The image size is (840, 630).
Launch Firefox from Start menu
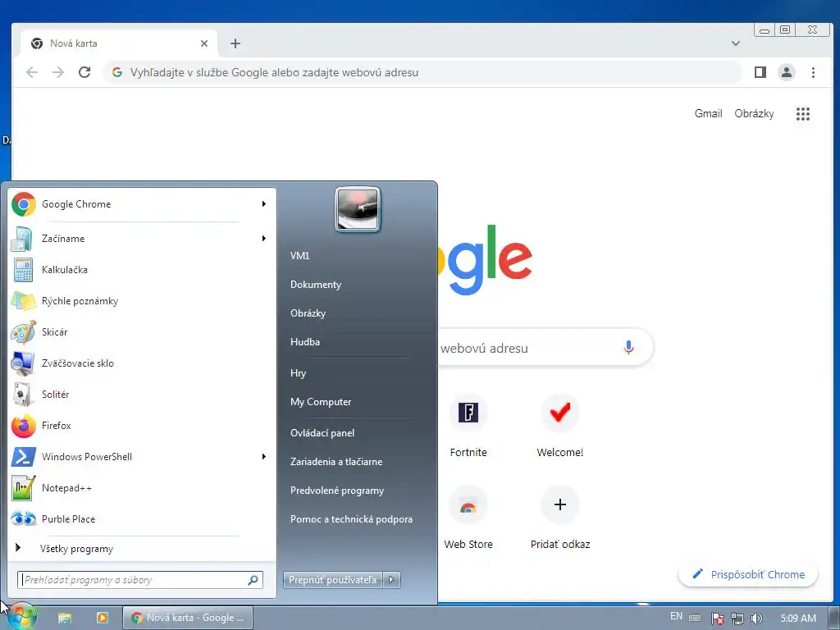(140, 426)
